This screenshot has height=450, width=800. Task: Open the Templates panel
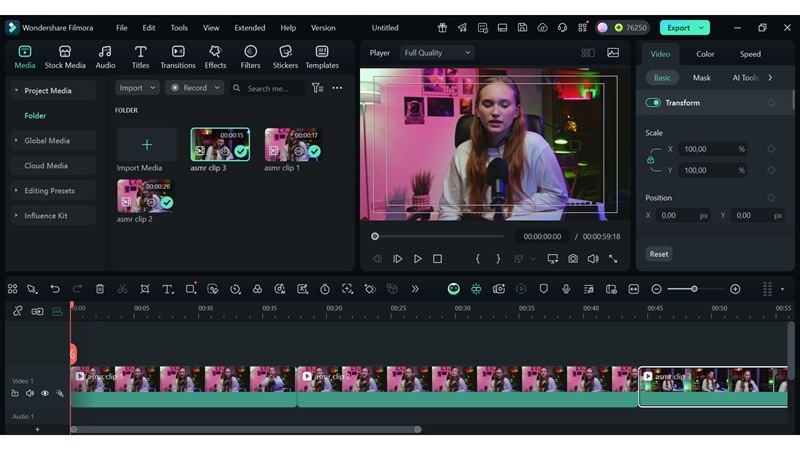click(x=322, y=57)
